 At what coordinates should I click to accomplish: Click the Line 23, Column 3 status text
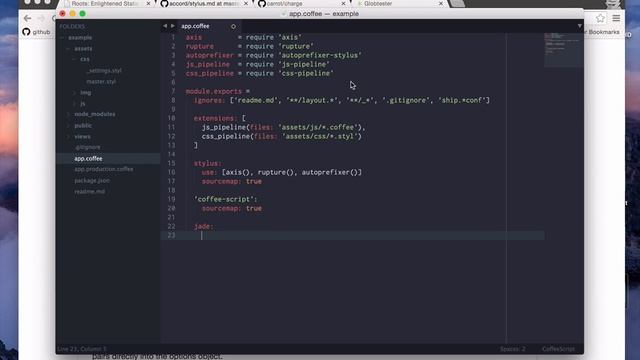[x=82, y=349]
